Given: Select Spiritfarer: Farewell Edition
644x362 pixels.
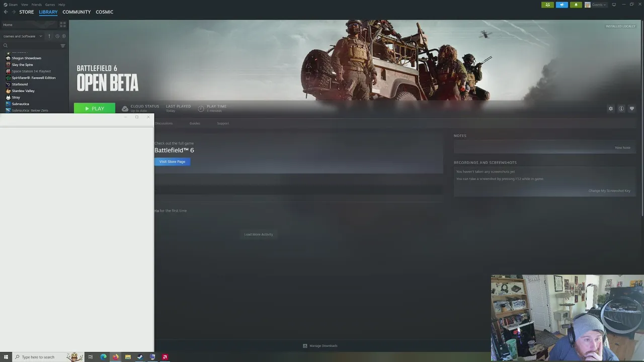Looking at the screenshot, I should click(x=34, y=78).
